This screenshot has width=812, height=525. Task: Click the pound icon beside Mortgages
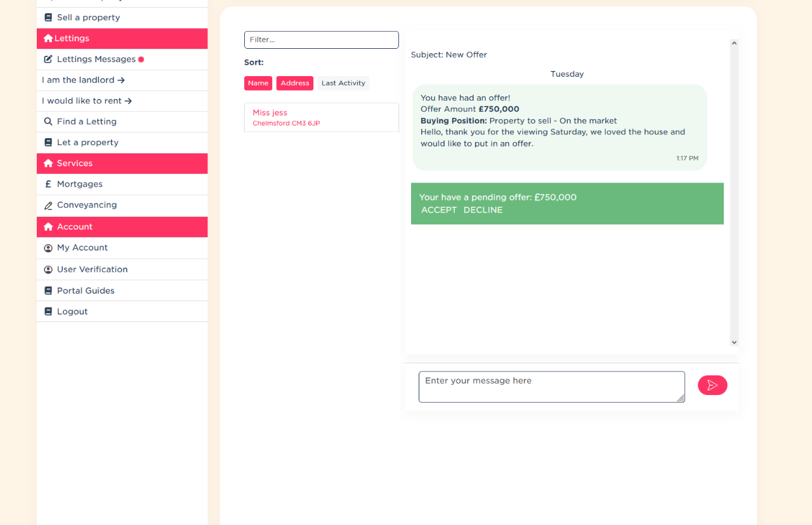(48, 185)
